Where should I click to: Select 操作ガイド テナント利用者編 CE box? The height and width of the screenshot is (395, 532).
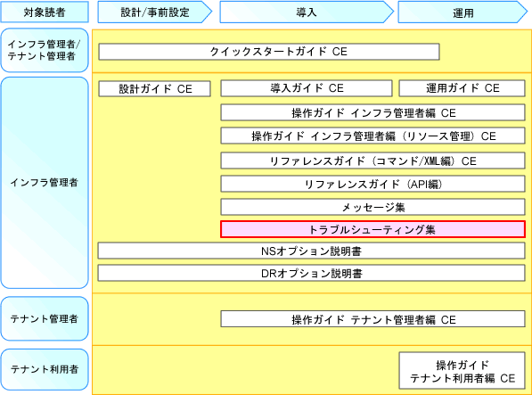click(x=462, y=371)
